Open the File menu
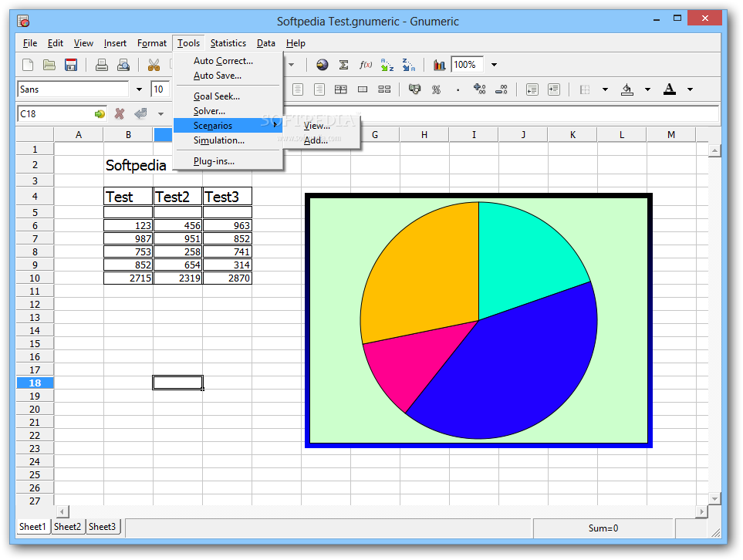 pos(30,43)
